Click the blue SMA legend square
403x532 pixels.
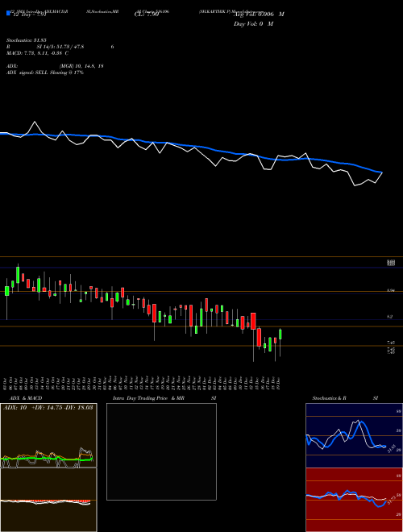coord(8,14)
